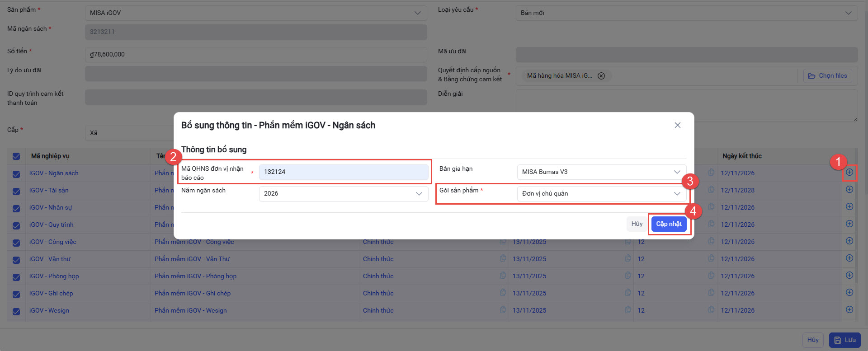This screenshot has height=351, width=868.
Task: Click 'Phần mềm iGOV - Phòng họp' text
Action: pyautogui.click(x=195, y=276)
